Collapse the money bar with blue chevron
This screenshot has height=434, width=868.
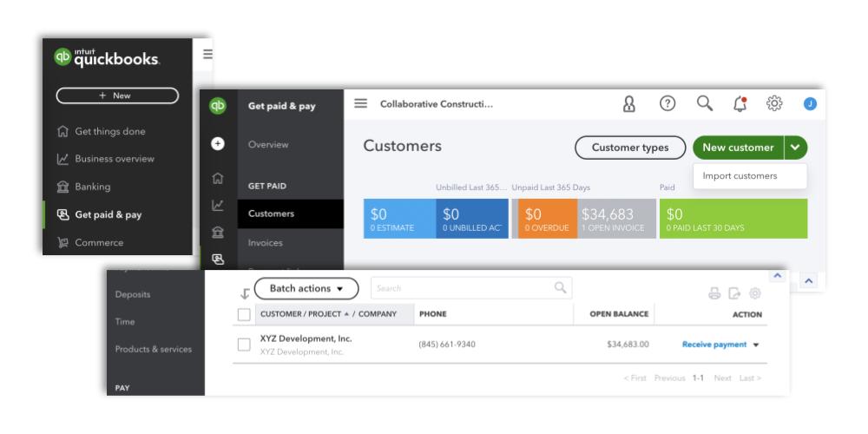click(x=808, y=281)
